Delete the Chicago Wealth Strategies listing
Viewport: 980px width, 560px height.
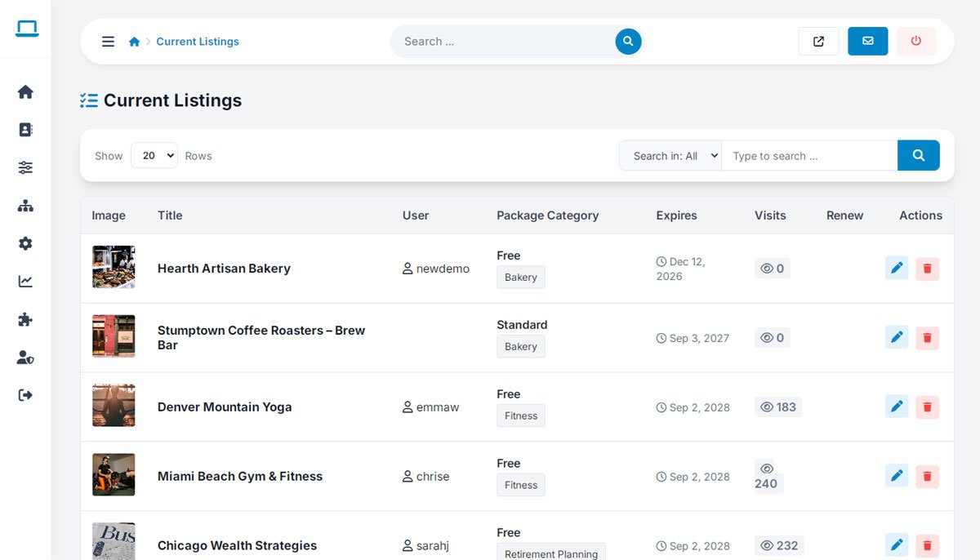click(x=927, y=545)
